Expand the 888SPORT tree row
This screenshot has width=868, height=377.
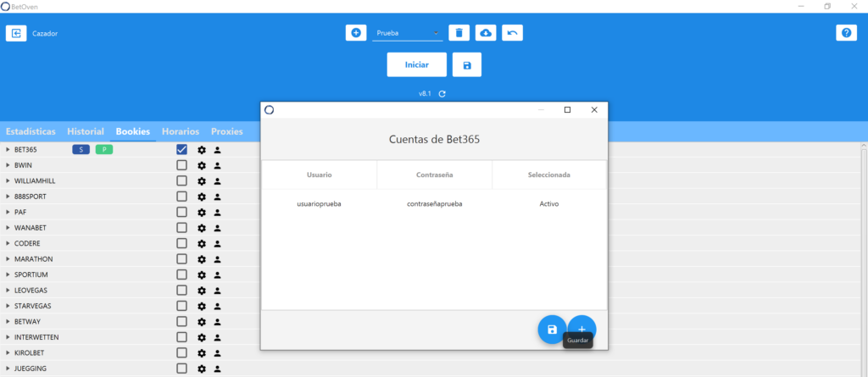click(8, 197)
